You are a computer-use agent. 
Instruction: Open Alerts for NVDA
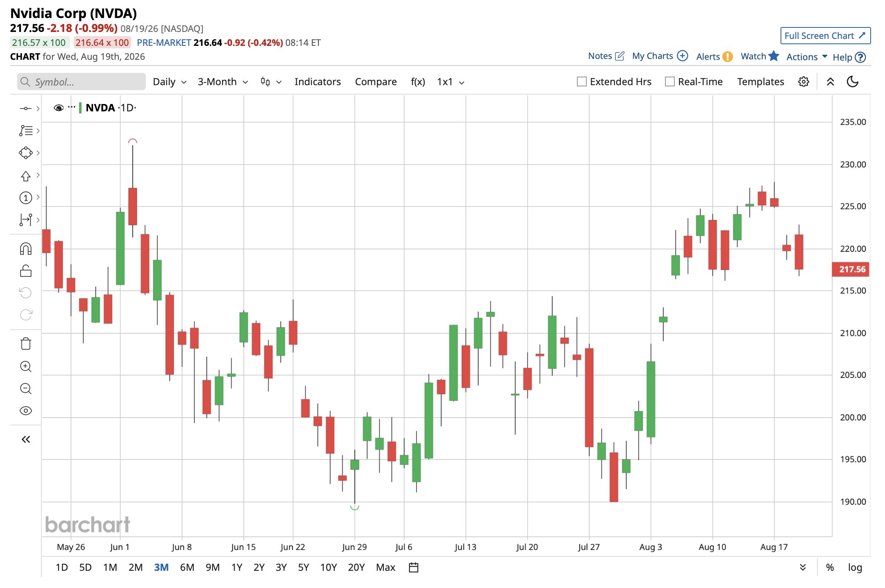tap(714, 57)
